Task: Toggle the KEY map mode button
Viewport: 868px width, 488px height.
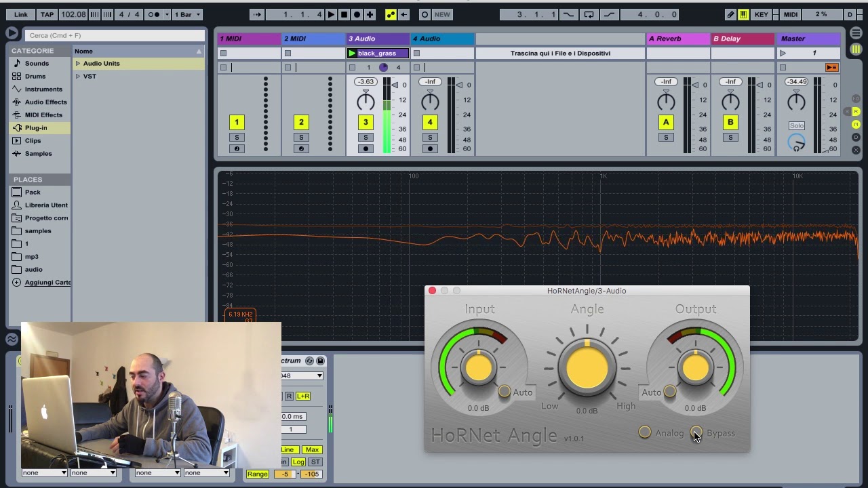Action: 762,14
